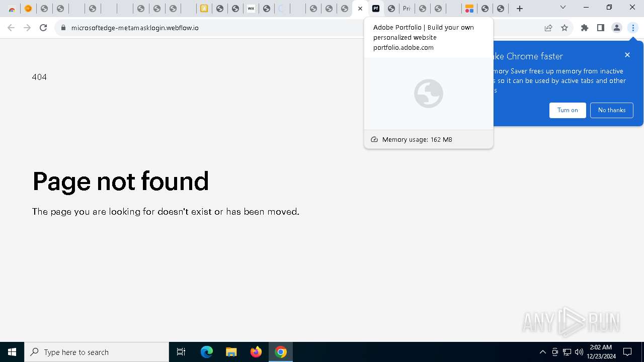Switch to the tab with orange circle favicon
The width and height of the screenshot is (644, 362).
28,9
